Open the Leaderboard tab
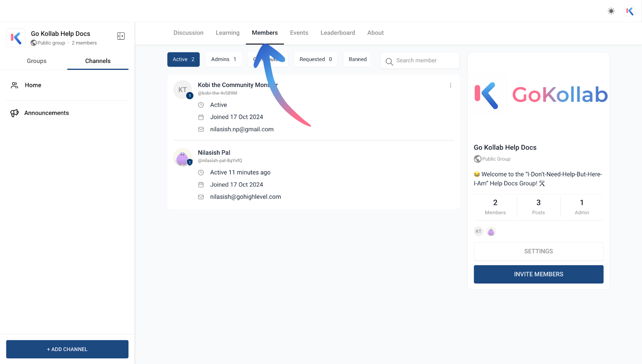Image resolution: width=642 pixels, height=364 pixels. pyautogui.click(x=338, y=33)
